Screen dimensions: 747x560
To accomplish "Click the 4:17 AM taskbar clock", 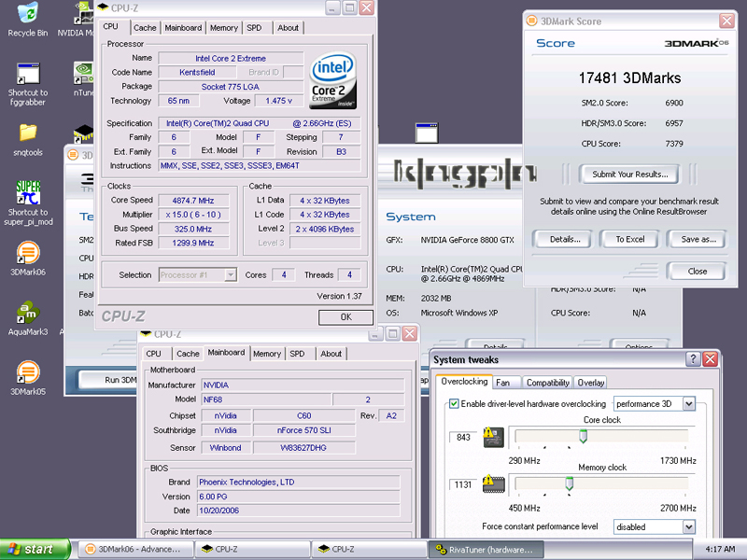I will click(x=720, y=549).
